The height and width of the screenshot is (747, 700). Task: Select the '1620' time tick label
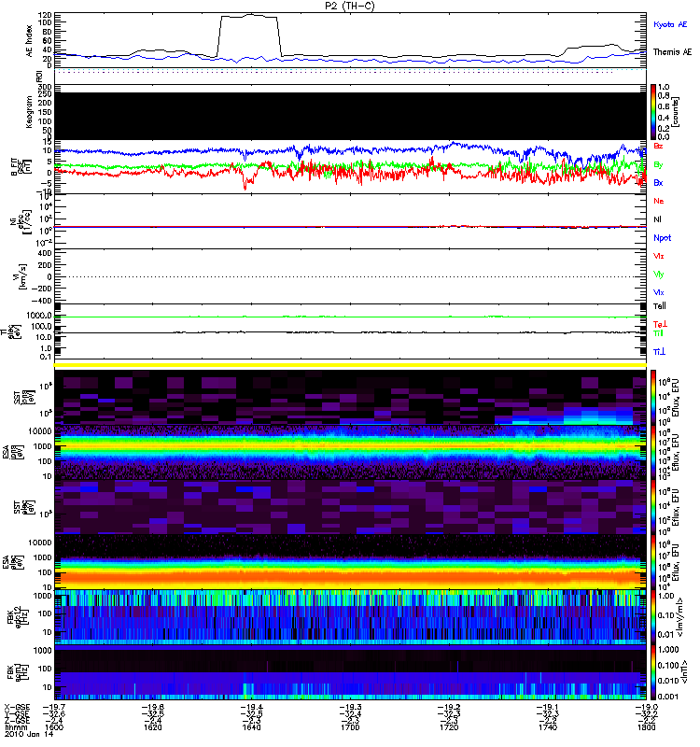click(x=152, y=727)
